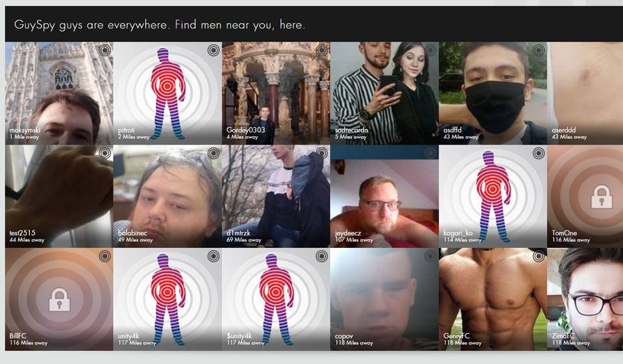623x364 pixels.
Task: Click the sadrecardo username label
Action: click(353, 130)
